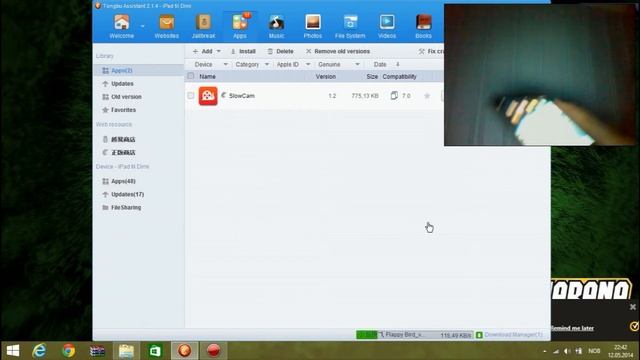Open the Books section icon
This screenshot has width=640, height=360.
pyautogui.click(x=423, y=26)
